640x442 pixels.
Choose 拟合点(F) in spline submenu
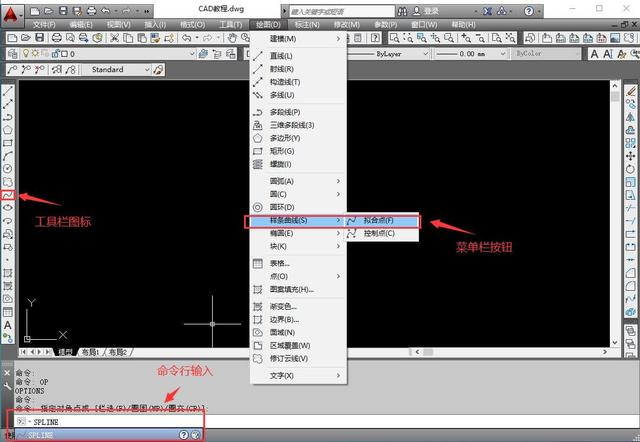point(382,220)
